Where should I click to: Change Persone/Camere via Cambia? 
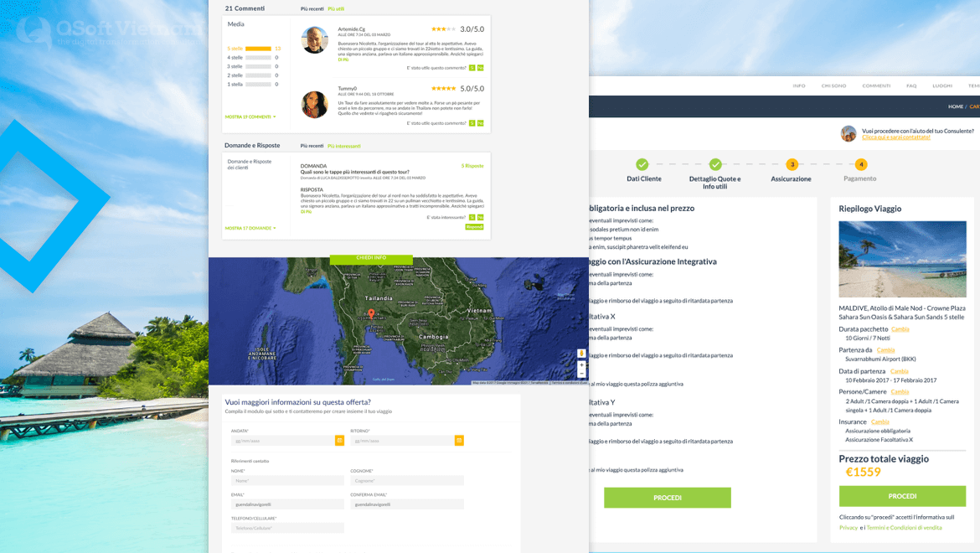(x=900, y=392)
